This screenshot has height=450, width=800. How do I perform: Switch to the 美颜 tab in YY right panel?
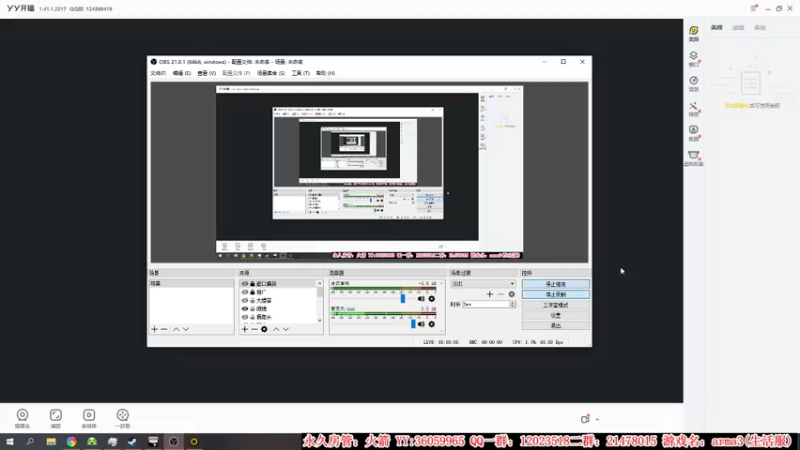tap(717, 28)
